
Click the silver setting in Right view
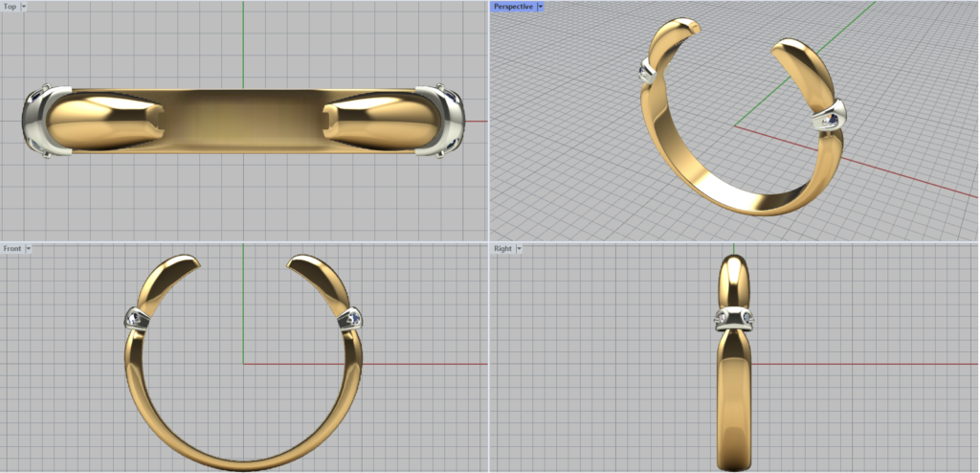click(x=733, y=318)
